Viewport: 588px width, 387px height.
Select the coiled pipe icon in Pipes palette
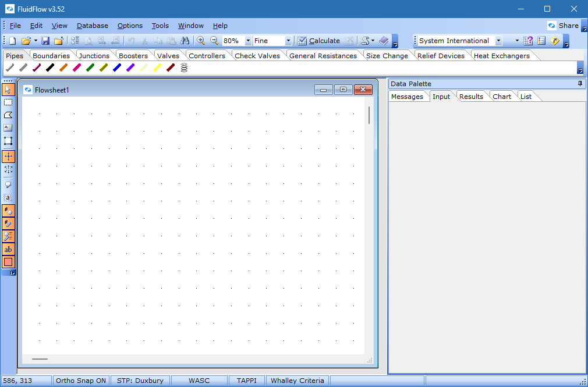pyautogui.click(x=184, y=68)
